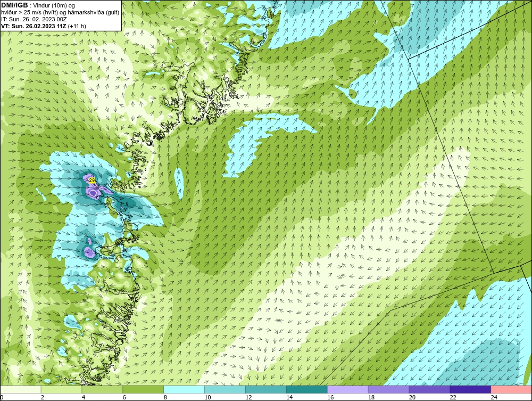532x401 pixels.
Task: Click the yellow 28 max gust marker
Action: pos(92,180)
